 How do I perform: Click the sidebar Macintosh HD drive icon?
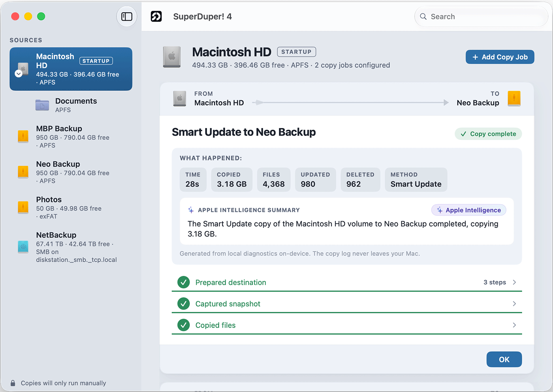click(23, 69)
